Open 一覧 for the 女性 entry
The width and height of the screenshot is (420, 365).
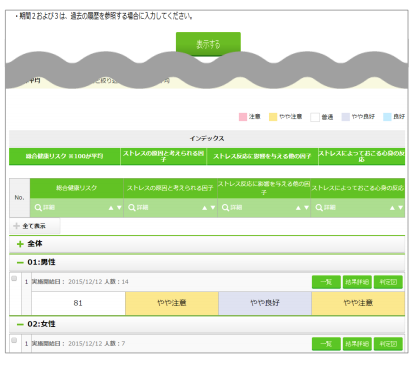(x=326, y=344)
